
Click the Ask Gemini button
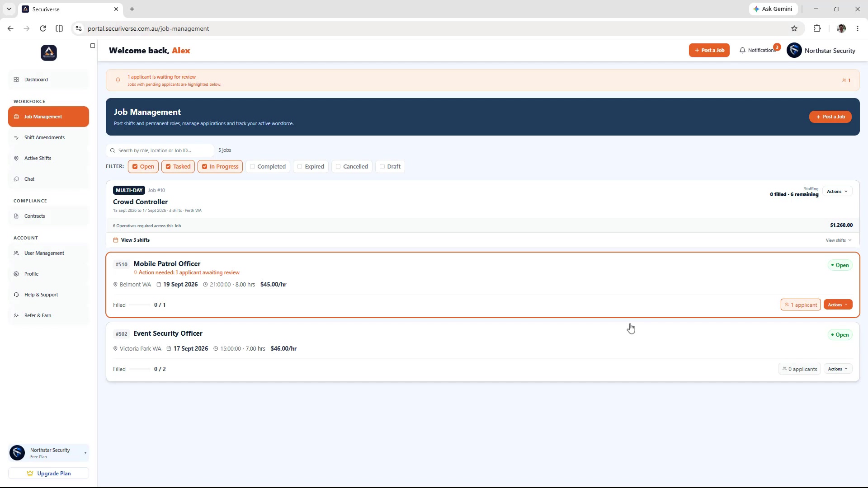pos(773,9)
